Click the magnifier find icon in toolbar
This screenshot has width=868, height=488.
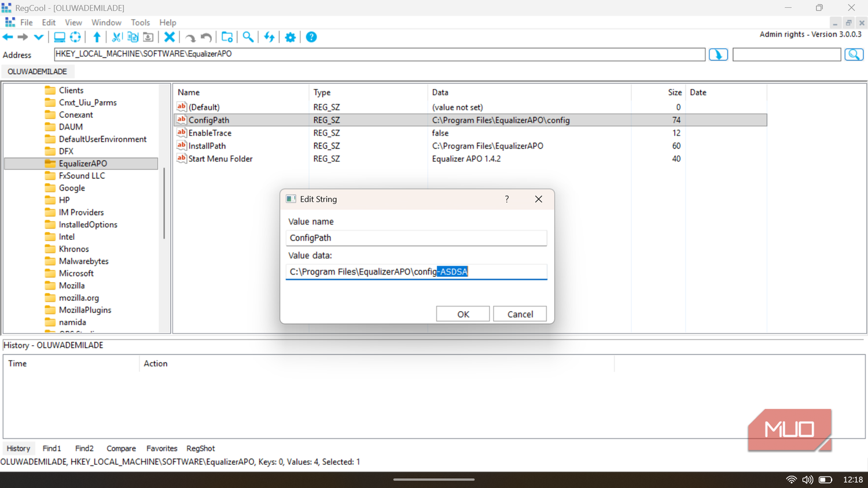coord(248,37)
